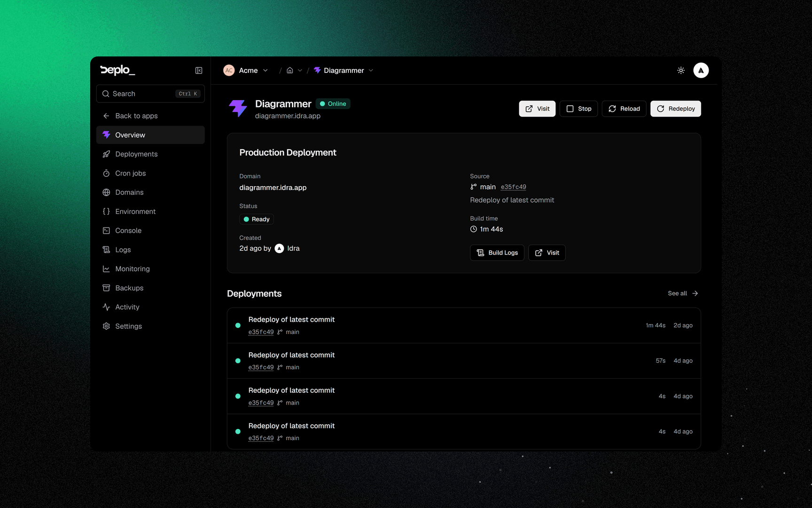Open the deployment from 2d ago
Viewport: 812px width, 508px height.
(x=464, y=325)
